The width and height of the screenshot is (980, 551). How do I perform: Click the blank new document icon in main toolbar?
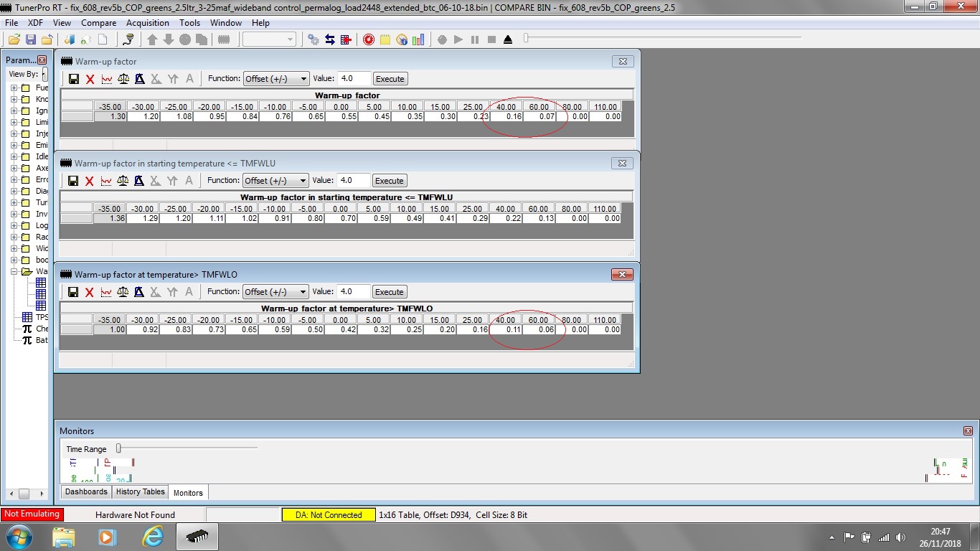click(103, 39)
